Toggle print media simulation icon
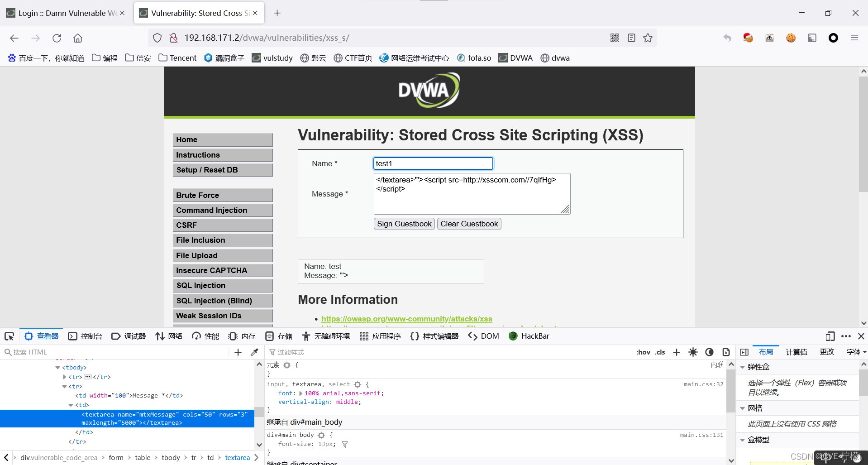The height and width of the screenshot is (465, 868). (x=726, y=352)
